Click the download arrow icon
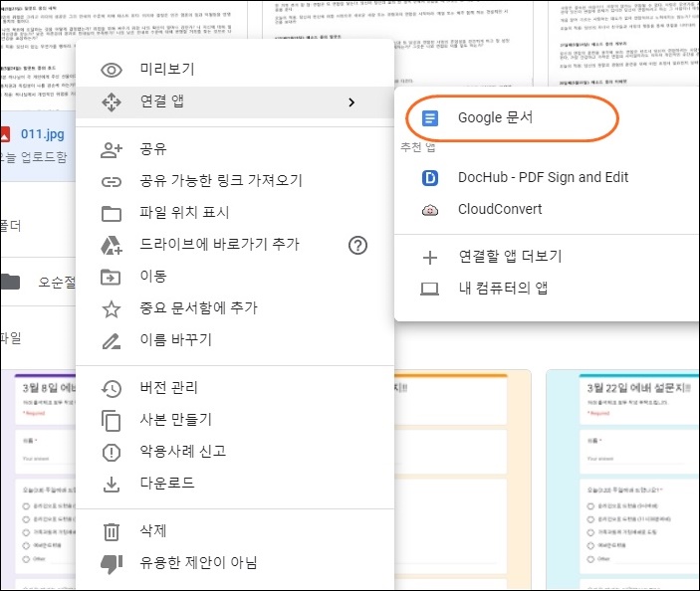 point(112,485)
